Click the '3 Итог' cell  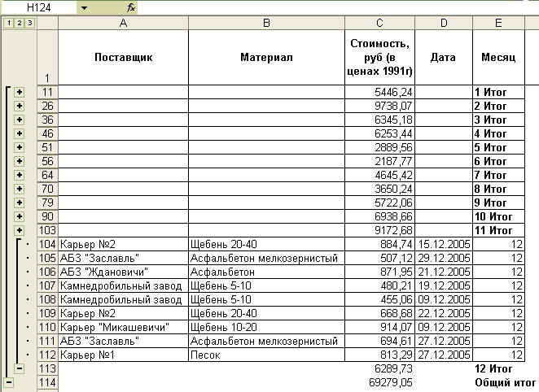[498, 120]
